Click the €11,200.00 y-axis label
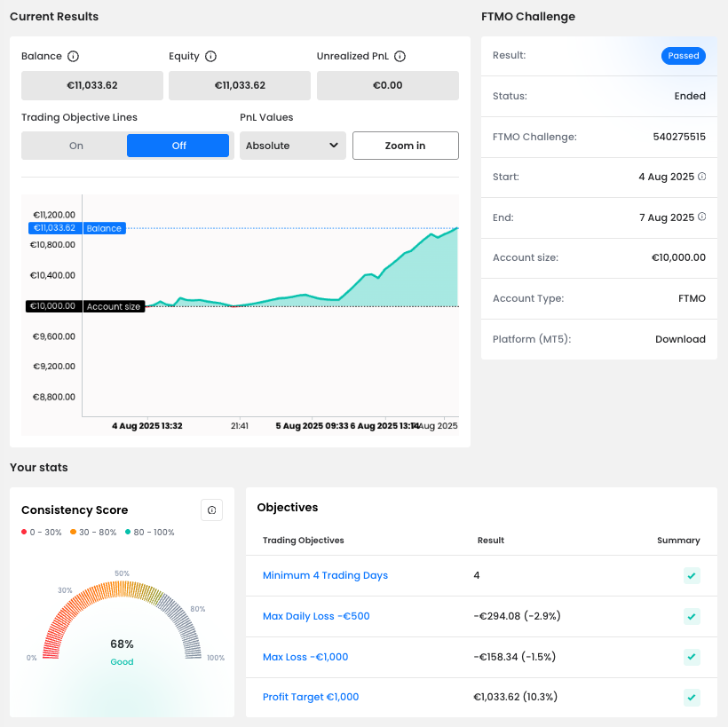This screenshot has width=728, height=727. [x=54, y=215]
